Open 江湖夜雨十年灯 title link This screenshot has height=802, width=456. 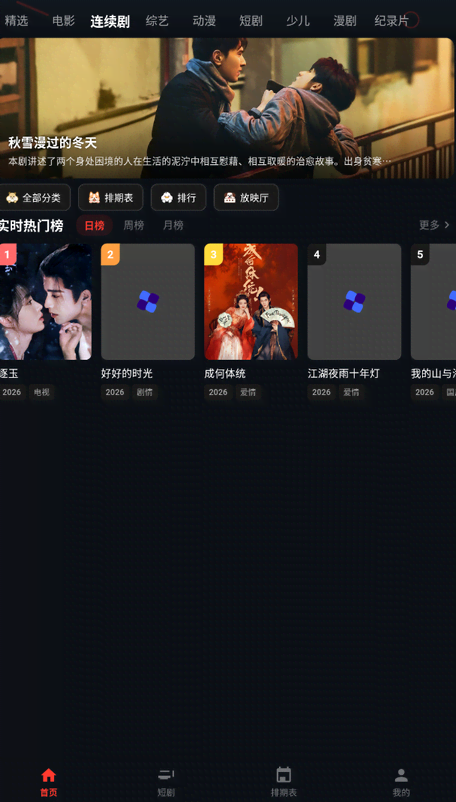(344, 374)
